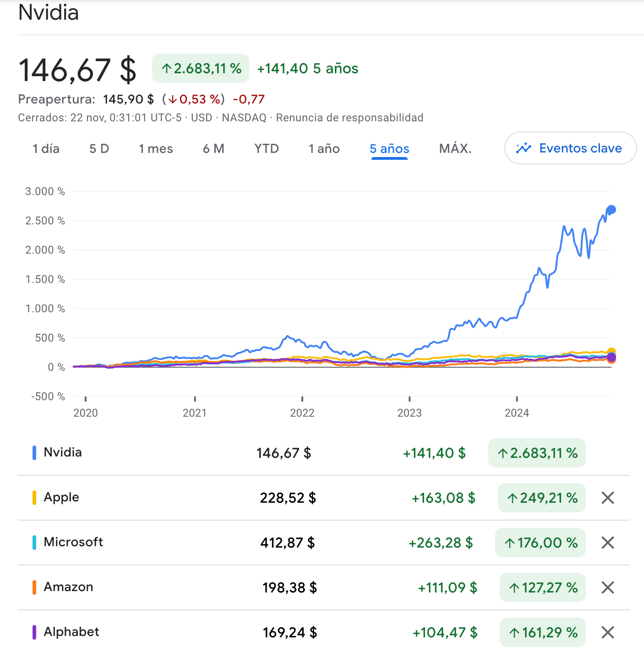Click Microsoft's cyan color marker
The height and width of the screenshot is (652, 644).
pos(34,543)
